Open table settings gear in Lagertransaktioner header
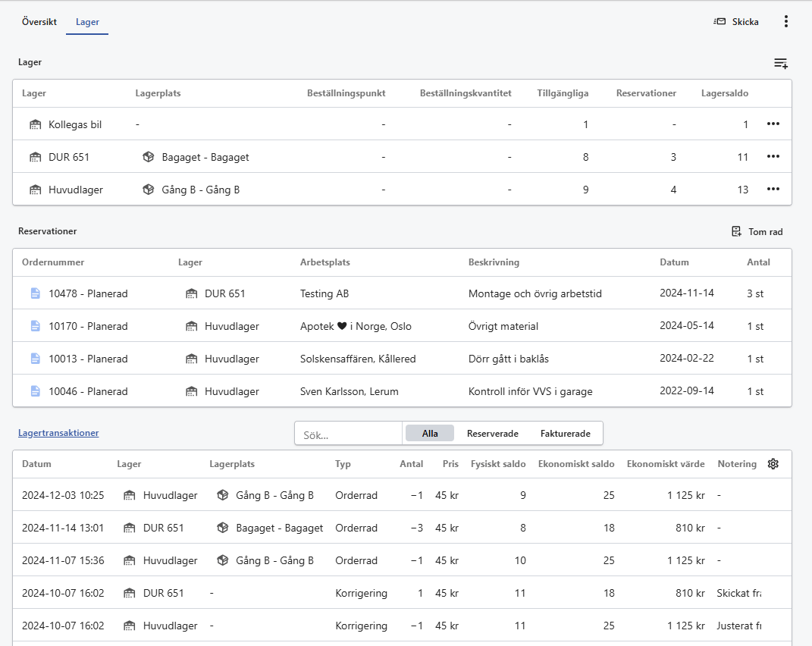The image size is (812, 646). click(773, 464)
